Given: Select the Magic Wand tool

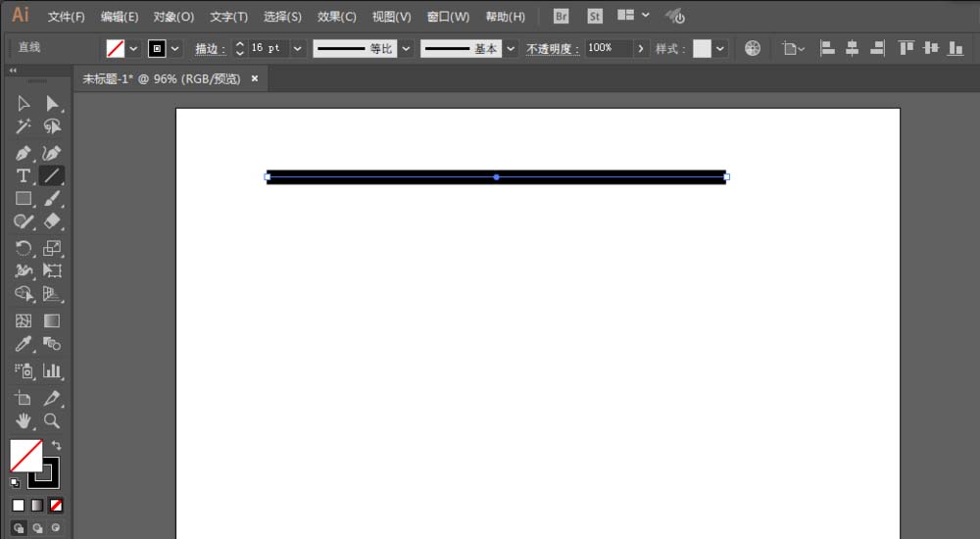Looking at the screenshot, I should 24,126.
